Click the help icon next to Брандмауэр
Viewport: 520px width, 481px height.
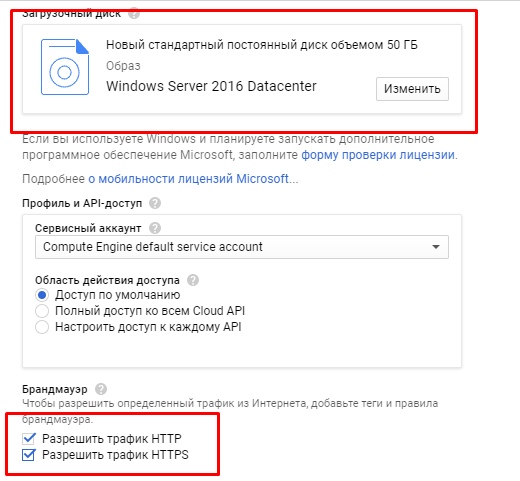(101, 389)
